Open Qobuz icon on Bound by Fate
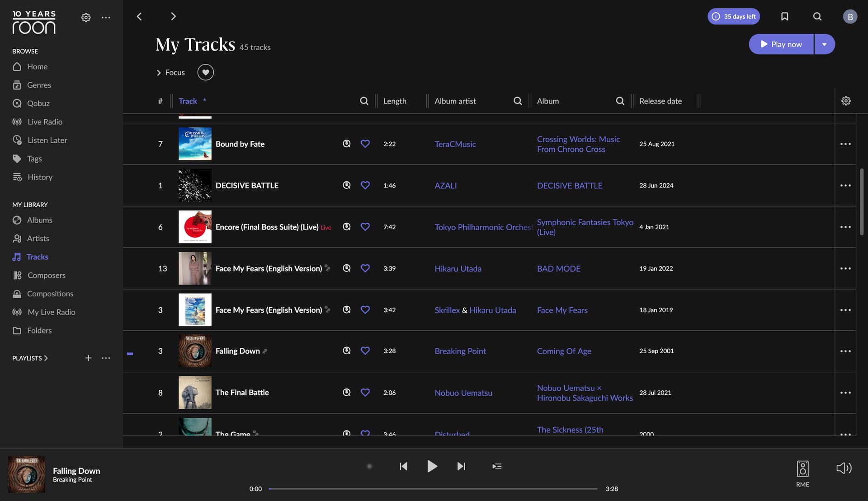 [347, 144]
